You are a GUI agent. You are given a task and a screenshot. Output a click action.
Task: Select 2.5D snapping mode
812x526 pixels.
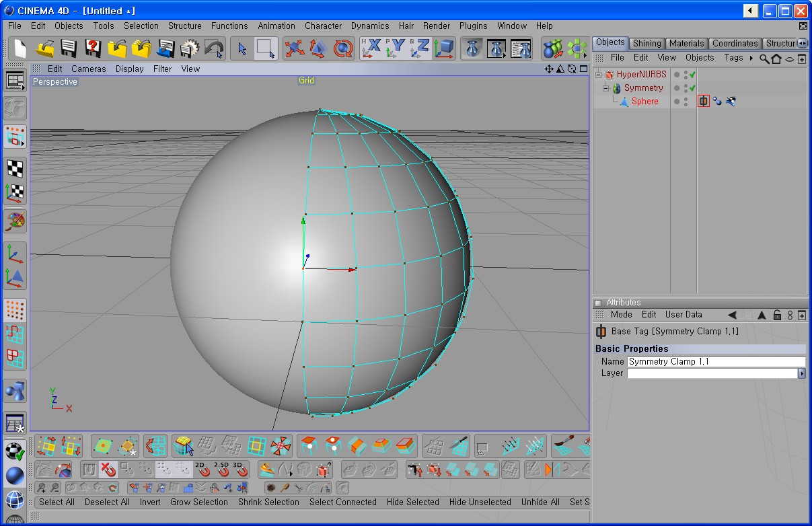click(221, 469)
